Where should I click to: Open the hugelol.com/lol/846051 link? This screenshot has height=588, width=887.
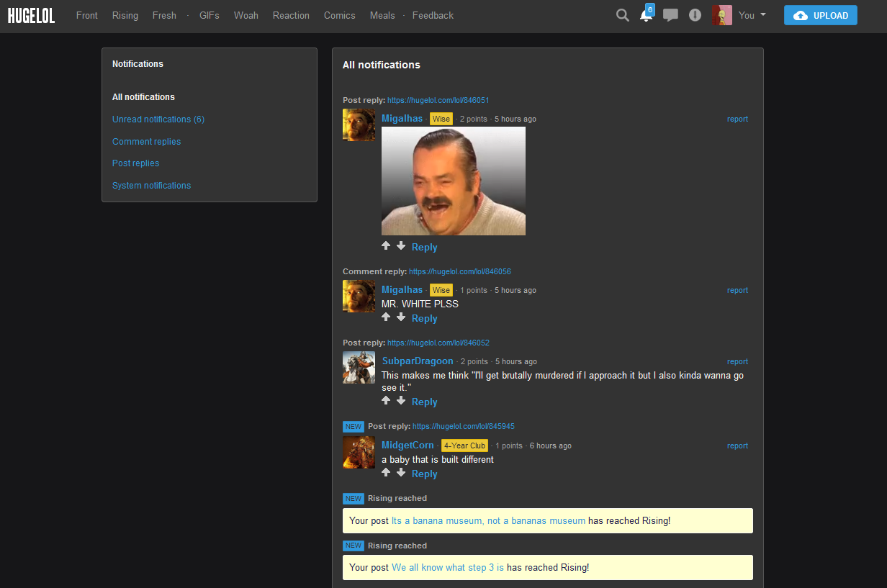pos(438,100)
